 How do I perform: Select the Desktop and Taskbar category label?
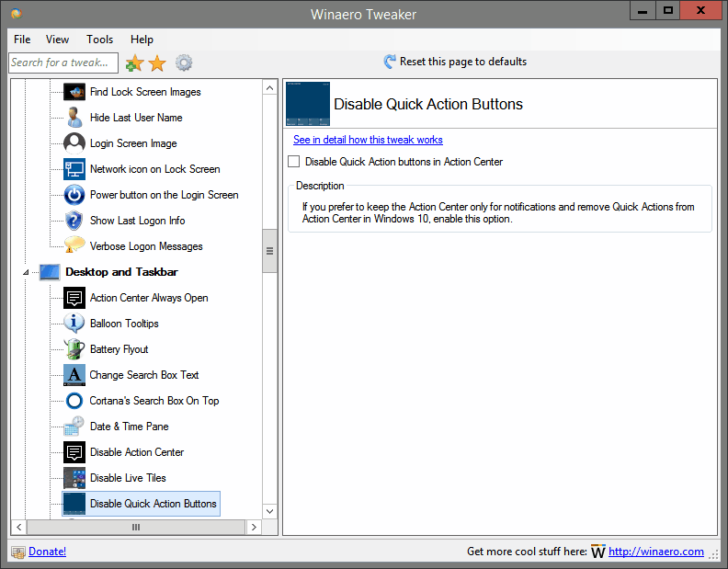(121, 272)
